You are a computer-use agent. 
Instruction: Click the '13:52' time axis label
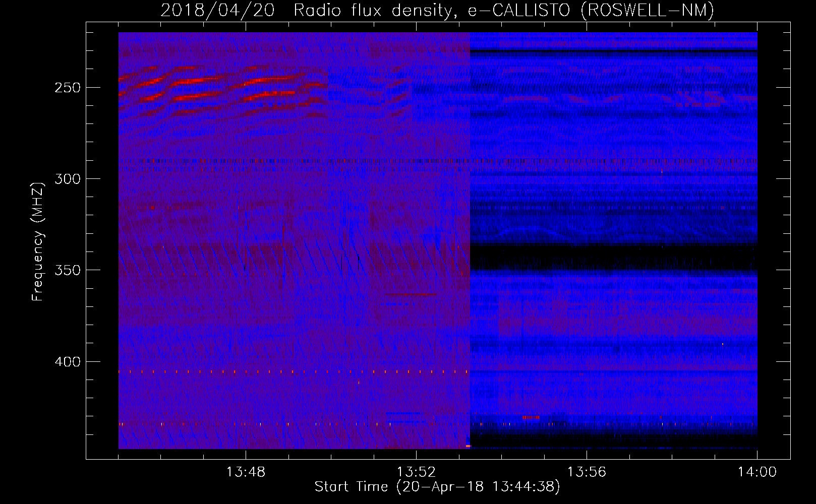point(416,472)
